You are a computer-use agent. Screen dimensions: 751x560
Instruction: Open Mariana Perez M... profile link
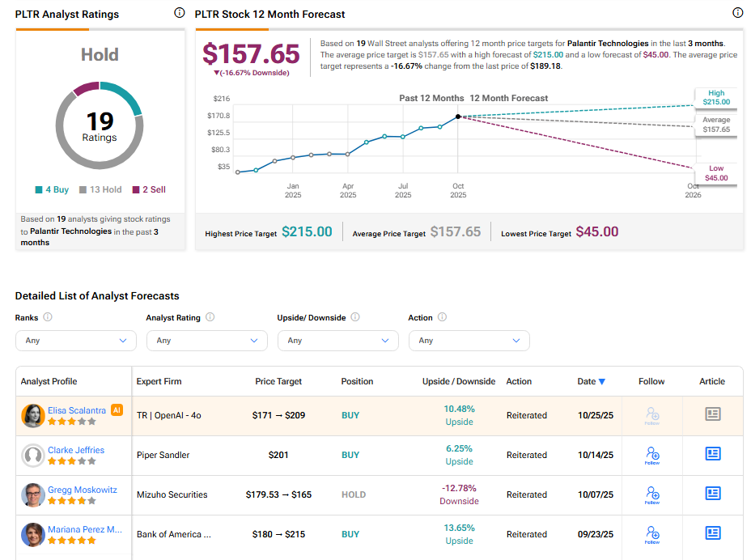tap(84, 529)
